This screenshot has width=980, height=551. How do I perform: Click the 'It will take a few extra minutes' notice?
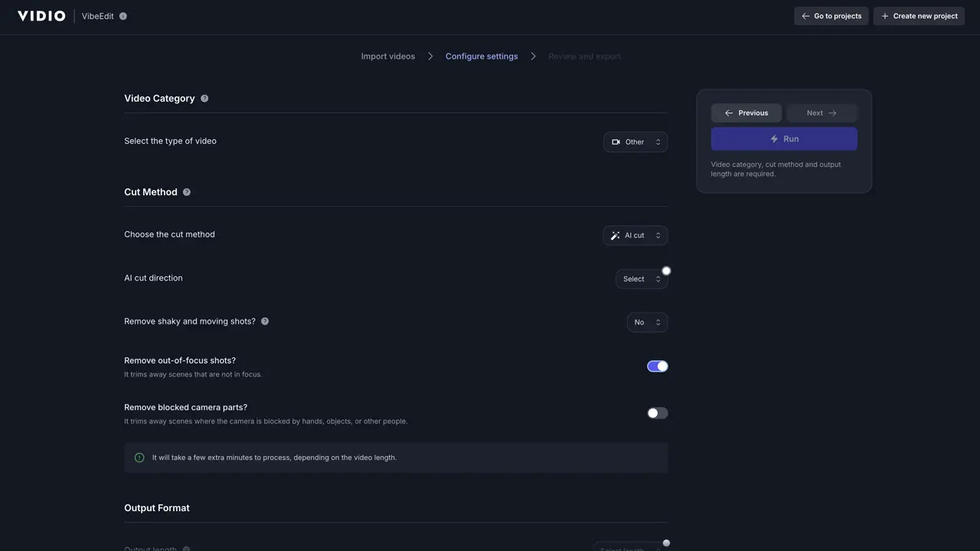[396, 458]
